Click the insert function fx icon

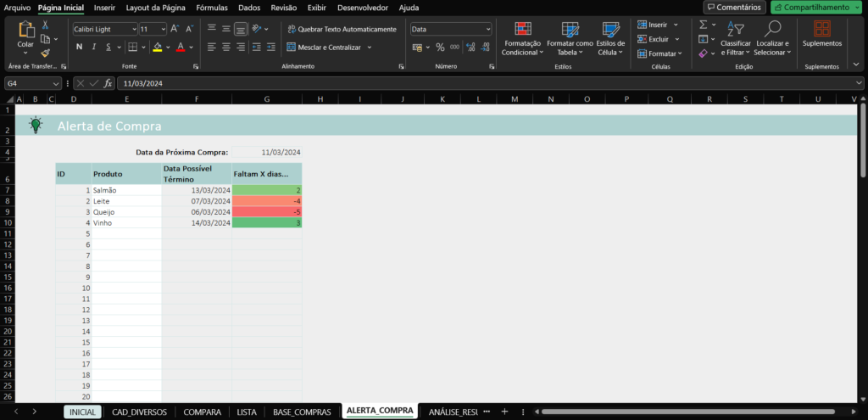pos(108,83)
